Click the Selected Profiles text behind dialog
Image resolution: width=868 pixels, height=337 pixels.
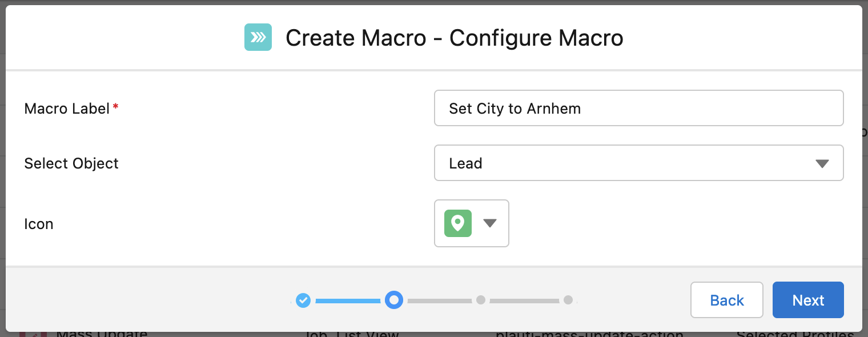(795, 334)
